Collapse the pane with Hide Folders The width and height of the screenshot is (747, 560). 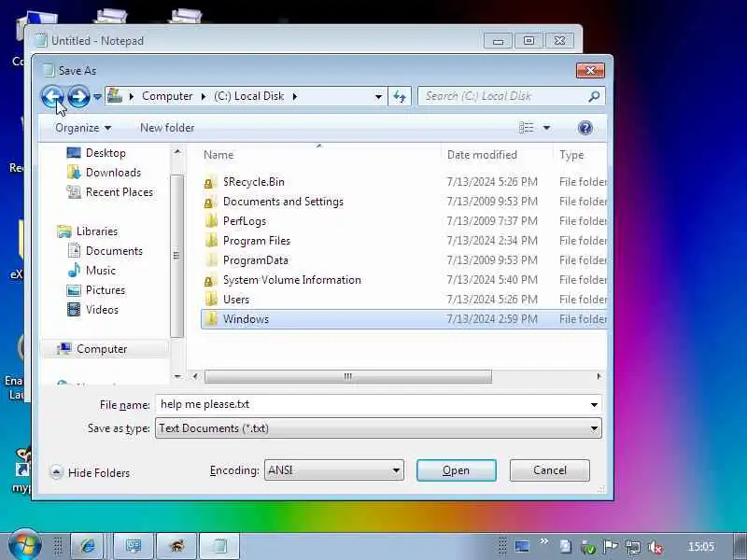pyautogui.click(x=90, y=472)
